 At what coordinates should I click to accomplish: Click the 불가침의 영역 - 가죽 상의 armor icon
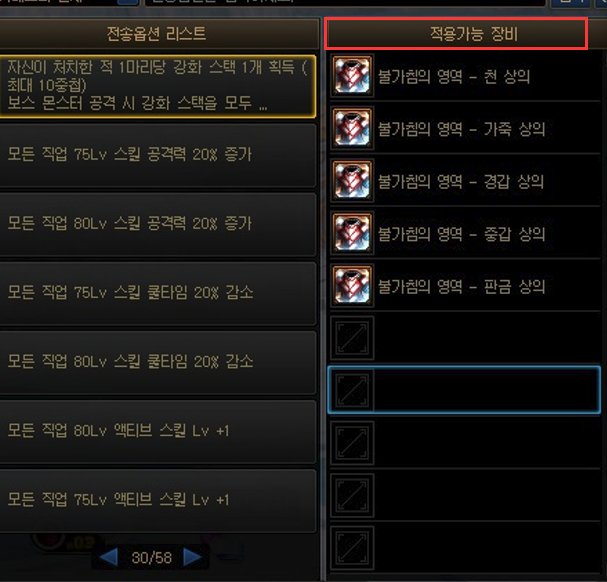pyautogui.click(x=352, y=128)
